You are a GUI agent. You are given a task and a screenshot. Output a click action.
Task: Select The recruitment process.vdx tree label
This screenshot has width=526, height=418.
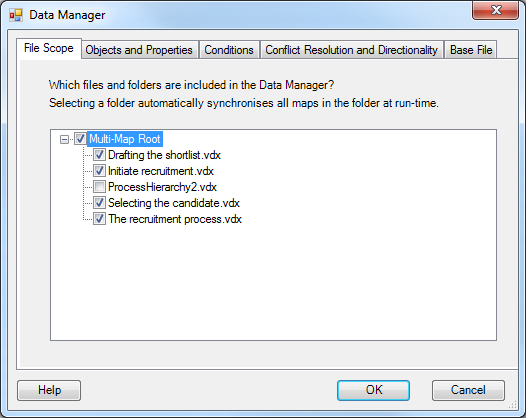(175, 219)
